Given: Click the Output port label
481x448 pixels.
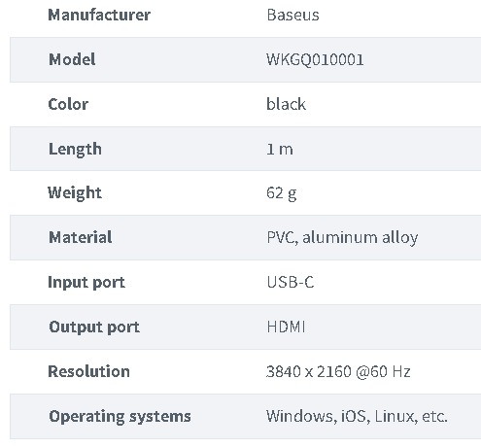Looking at the screenshot, I should [x=94, y=327].
